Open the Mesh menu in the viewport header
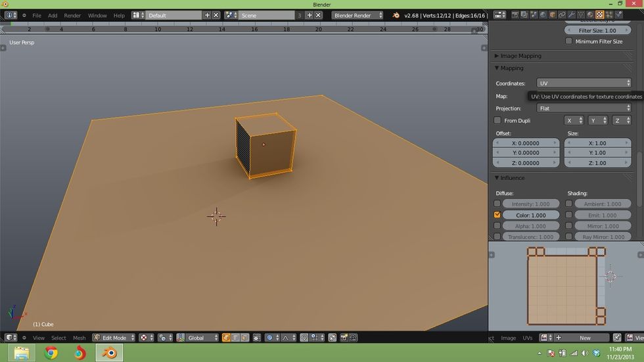Screen dimensions: 644x362 pyautogui.click(x=79, y=338)
